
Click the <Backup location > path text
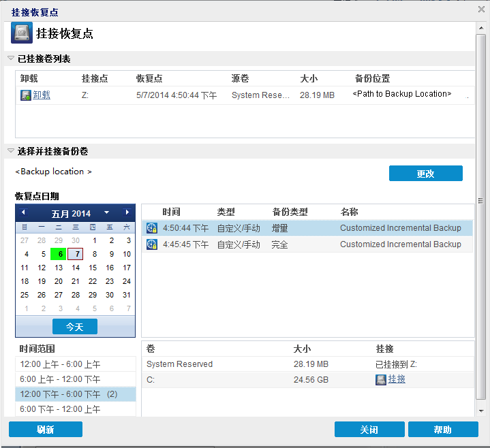[53, 172]
